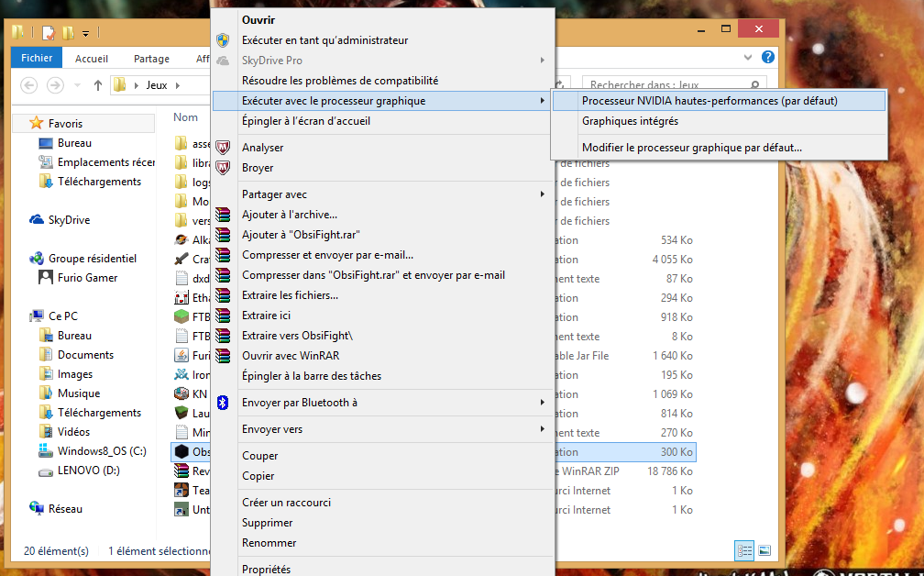Switch to large icons view in the status bar
The image size is (924, 576).
click(764, 550)
